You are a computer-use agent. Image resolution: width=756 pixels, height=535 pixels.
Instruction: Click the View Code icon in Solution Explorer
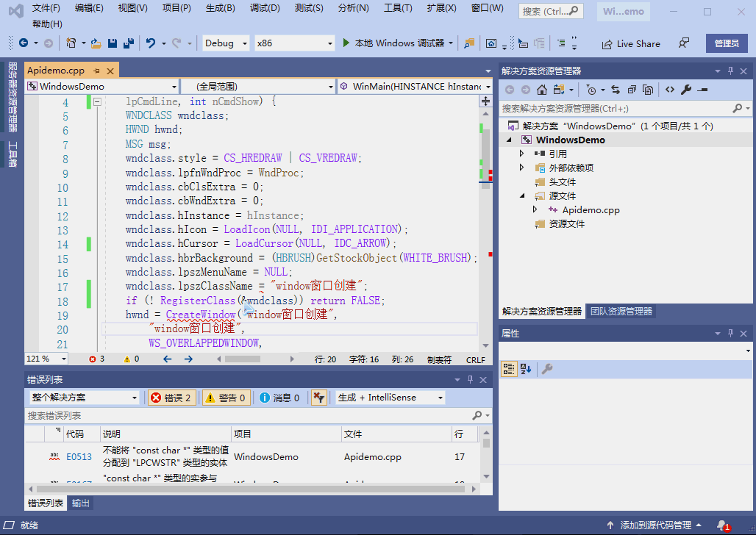(x=670, y=90)
